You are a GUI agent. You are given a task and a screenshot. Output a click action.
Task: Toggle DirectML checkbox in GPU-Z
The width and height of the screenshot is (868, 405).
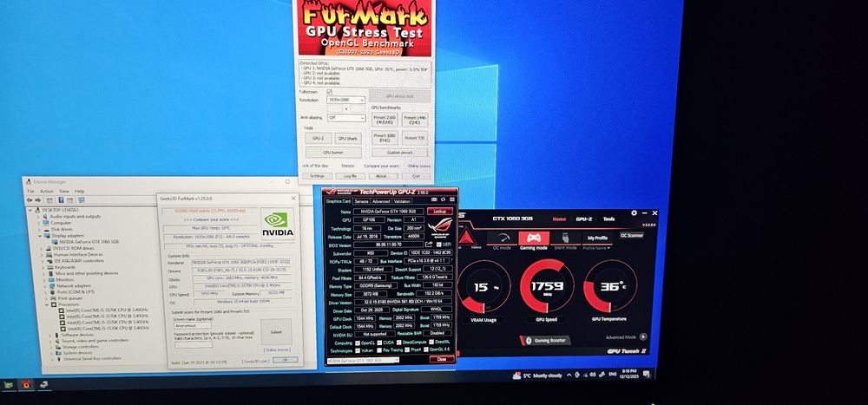coord(431,342)
